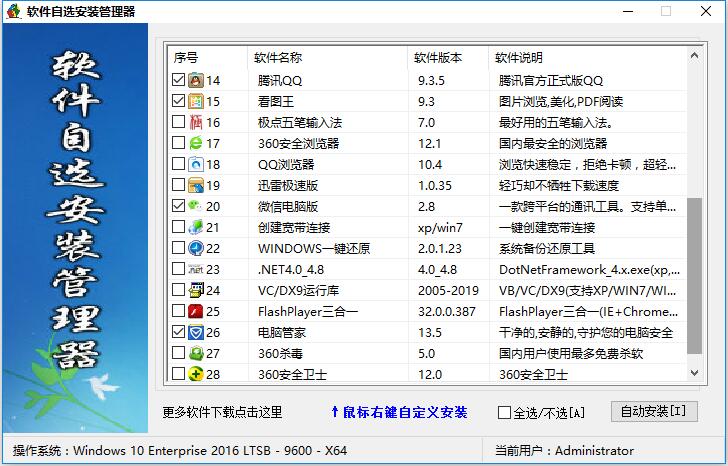Check the FlashPlayer三合一 checkbox
Screen dimensions: 728x466
click(178, 311)
